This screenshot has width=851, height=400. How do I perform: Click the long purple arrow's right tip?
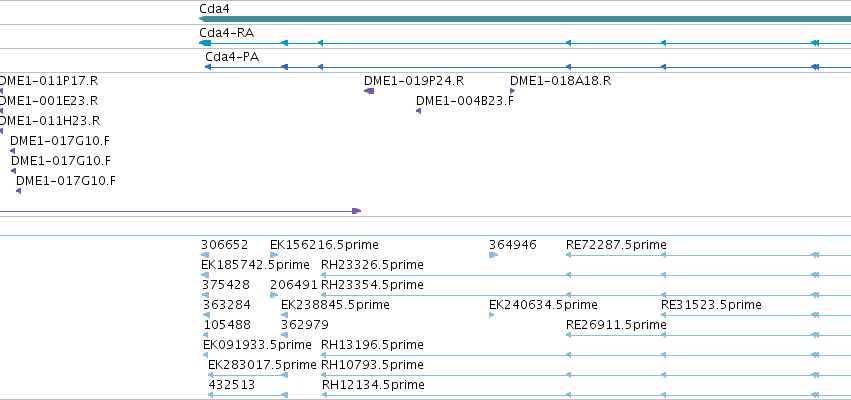pos(357,211)
